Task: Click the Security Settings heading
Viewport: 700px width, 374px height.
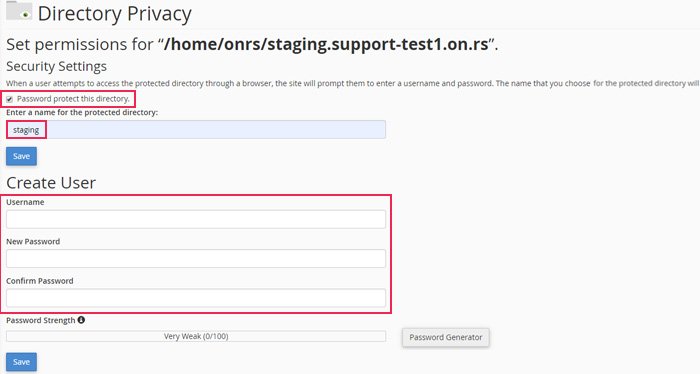Action: 56,66
